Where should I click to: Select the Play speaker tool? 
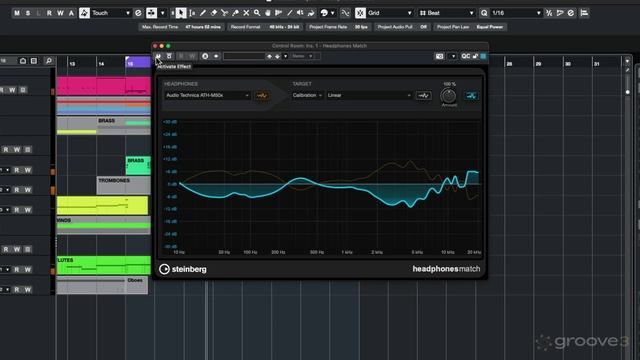pos(300,13)
